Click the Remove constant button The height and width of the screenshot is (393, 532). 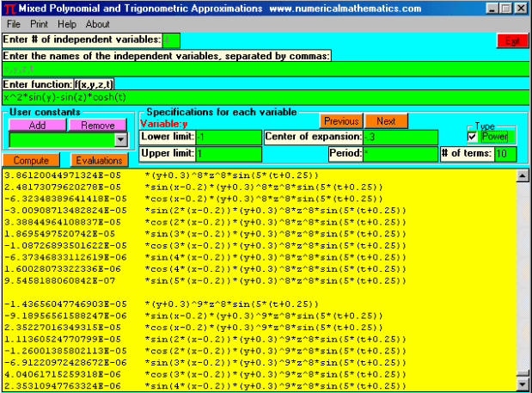(97, 125)
